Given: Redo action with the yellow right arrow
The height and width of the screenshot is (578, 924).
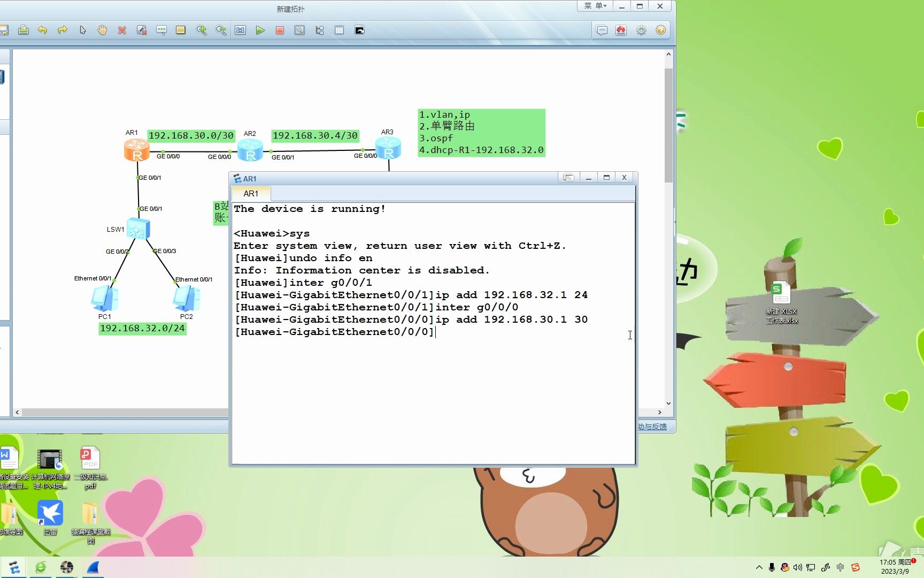Looking at the screenshot, I should (x=63, y=30).
